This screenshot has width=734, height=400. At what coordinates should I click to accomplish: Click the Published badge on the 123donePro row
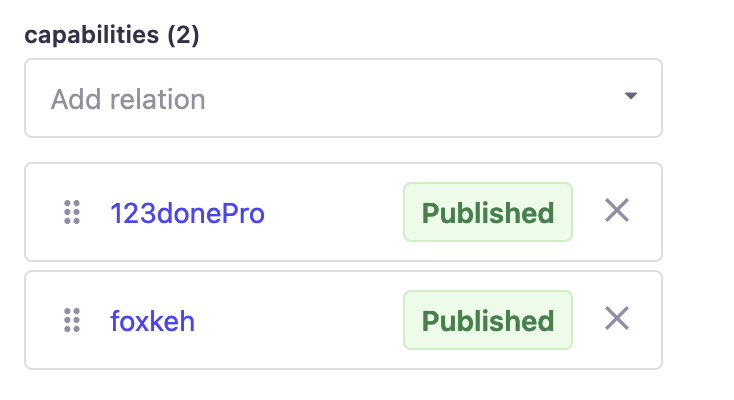coord(488,212)
